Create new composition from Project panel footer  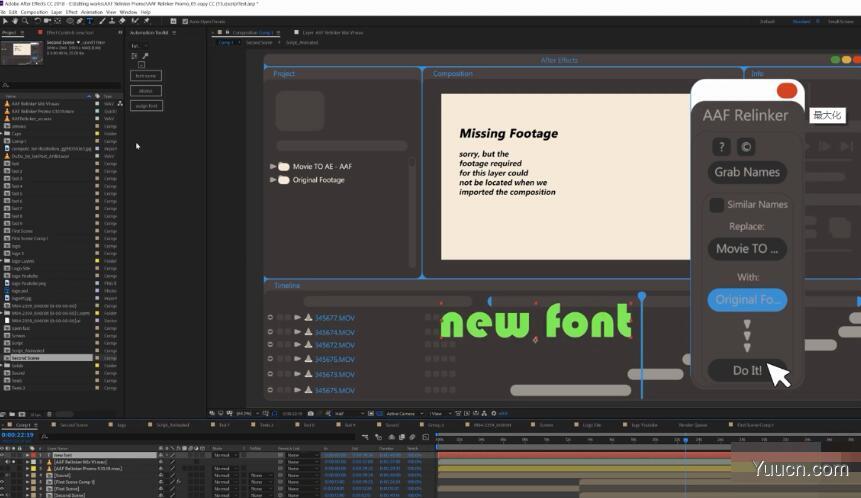pos(22,414)
